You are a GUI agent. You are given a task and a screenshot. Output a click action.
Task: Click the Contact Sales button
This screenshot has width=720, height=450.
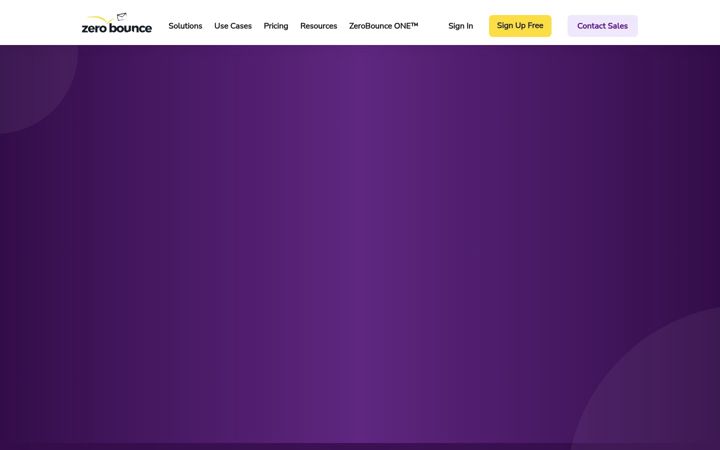tap(602, 26)
